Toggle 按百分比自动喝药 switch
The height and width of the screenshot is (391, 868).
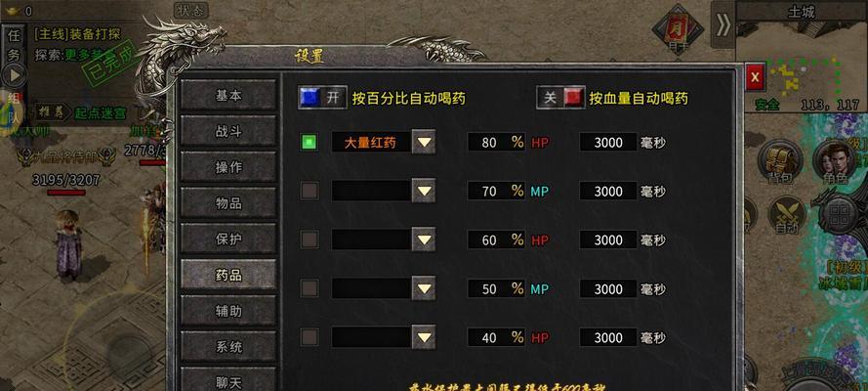[x=322, y=98]
